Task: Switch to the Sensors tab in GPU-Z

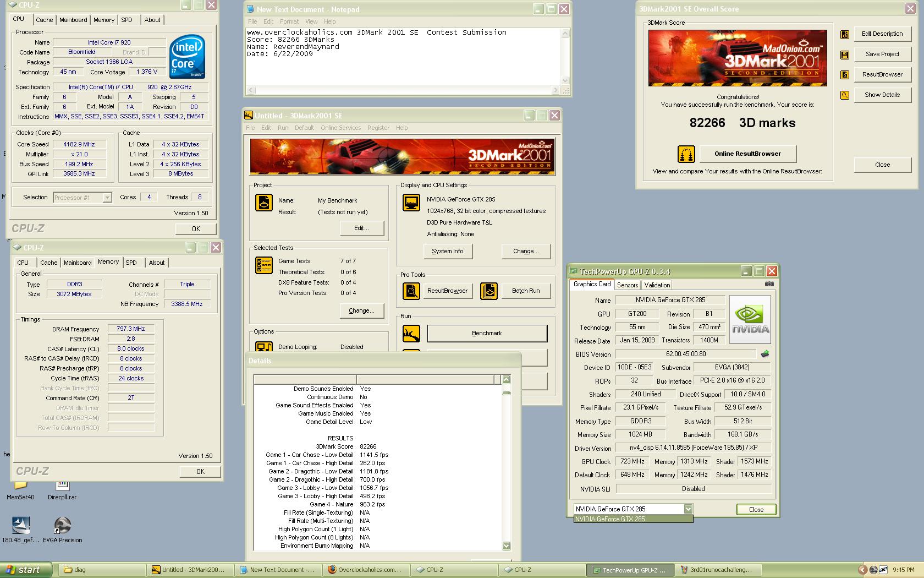Action: point(628,285)
